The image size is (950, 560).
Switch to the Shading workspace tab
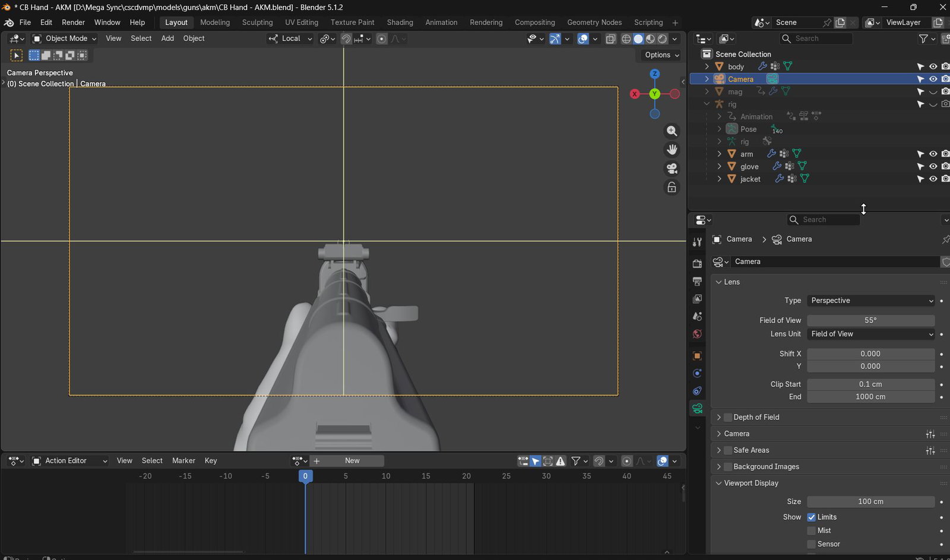pos(400,23)
